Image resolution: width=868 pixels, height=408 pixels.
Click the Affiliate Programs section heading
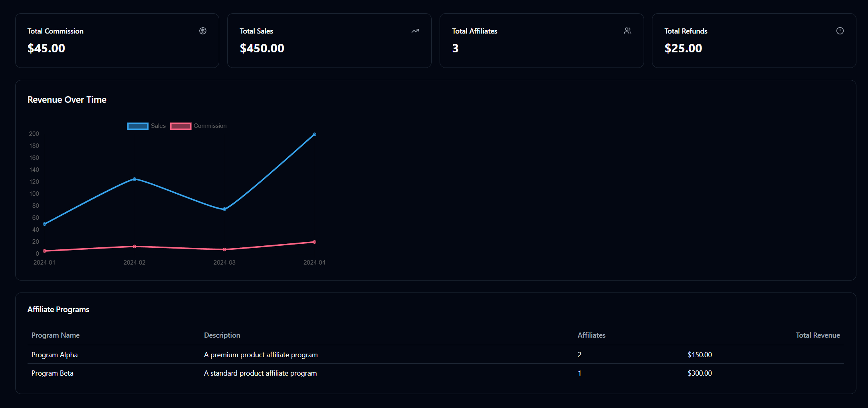[58, 309]
